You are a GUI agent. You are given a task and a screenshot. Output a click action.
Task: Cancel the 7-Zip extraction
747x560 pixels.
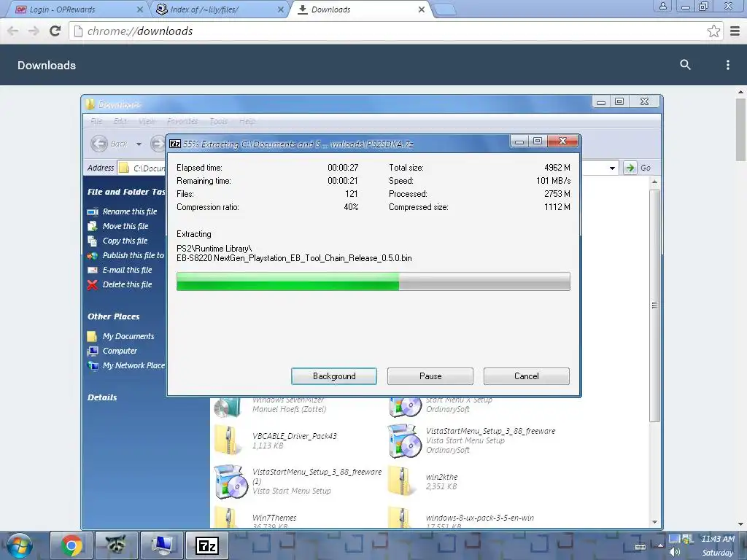tap(526, 376)
